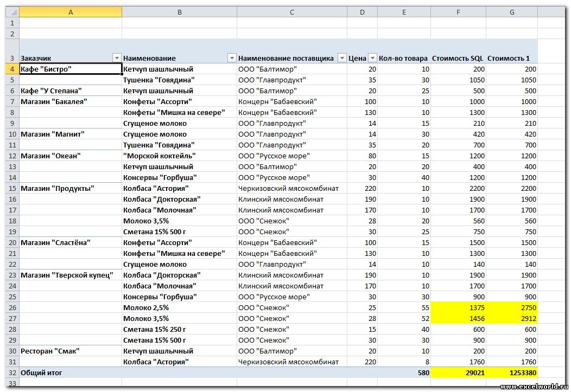Click grand total 1253380

[512, 372]
